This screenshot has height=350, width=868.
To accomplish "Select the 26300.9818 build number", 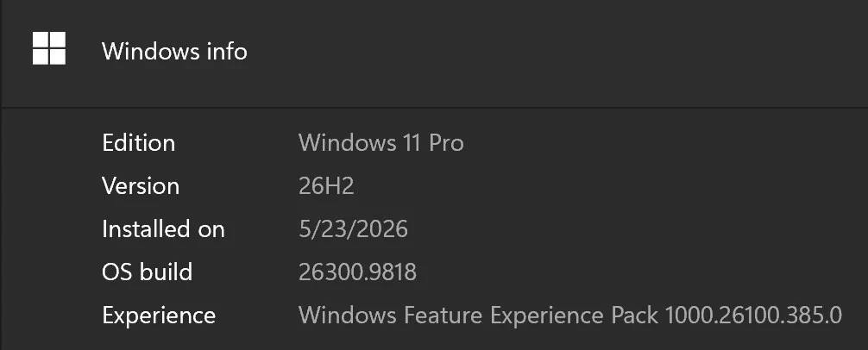I will pos(357,272).
